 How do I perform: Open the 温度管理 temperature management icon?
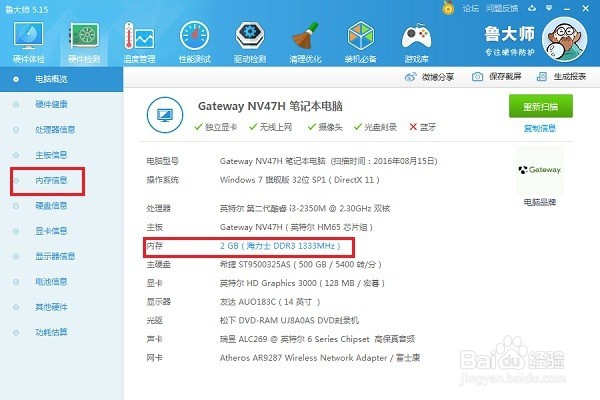coord(139,43)
